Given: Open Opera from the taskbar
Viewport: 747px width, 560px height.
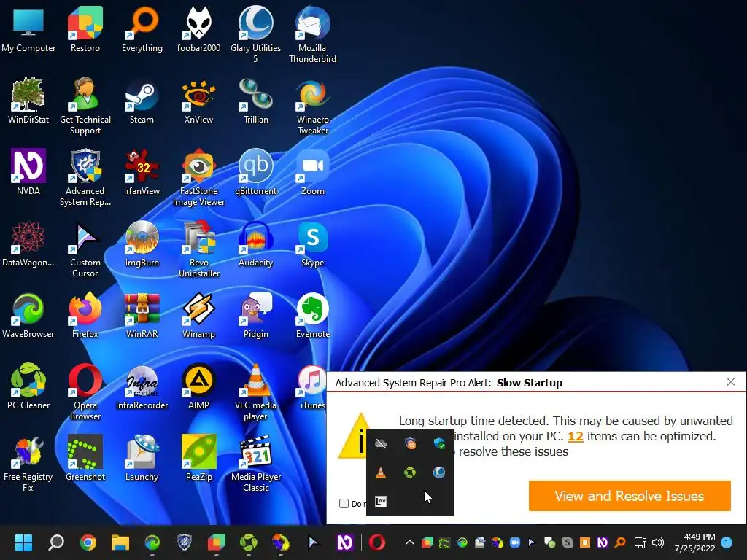Looking at the screenshot, I should point(377,542).
